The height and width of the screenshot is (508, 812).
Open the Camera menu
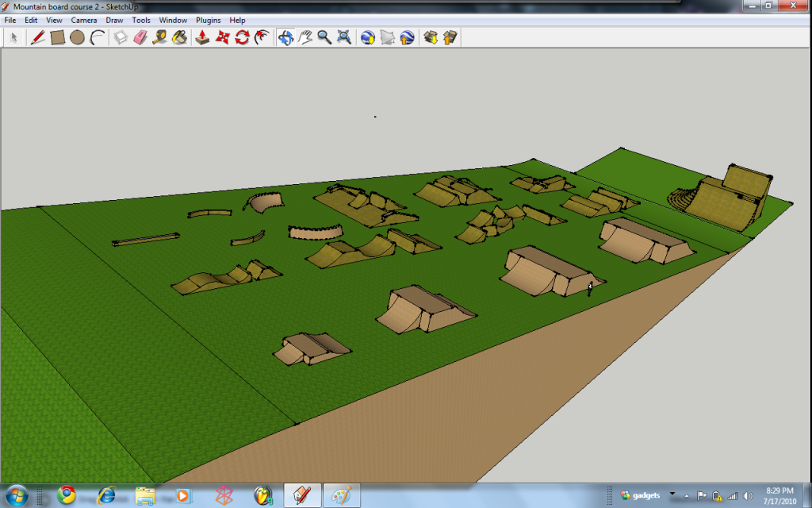point(84,20)
